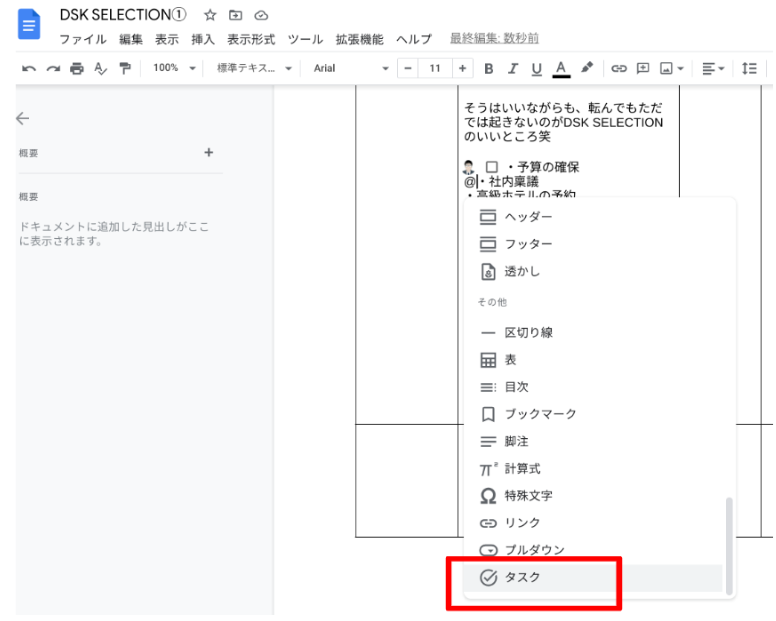Star the DSK SELECTION① document
Viewport: 776px width, 621px height.
[210, 15]
